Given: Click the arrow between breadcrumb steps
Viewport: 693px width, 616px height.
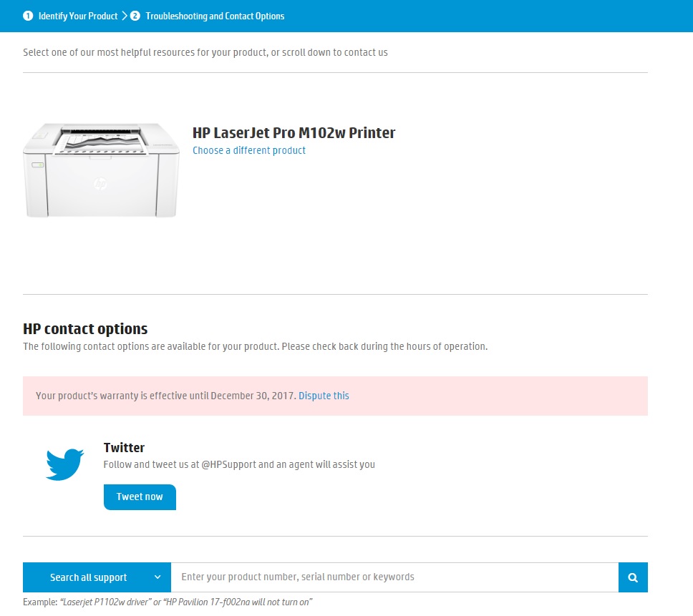Looking at the screenshot, I should (125, 16).
